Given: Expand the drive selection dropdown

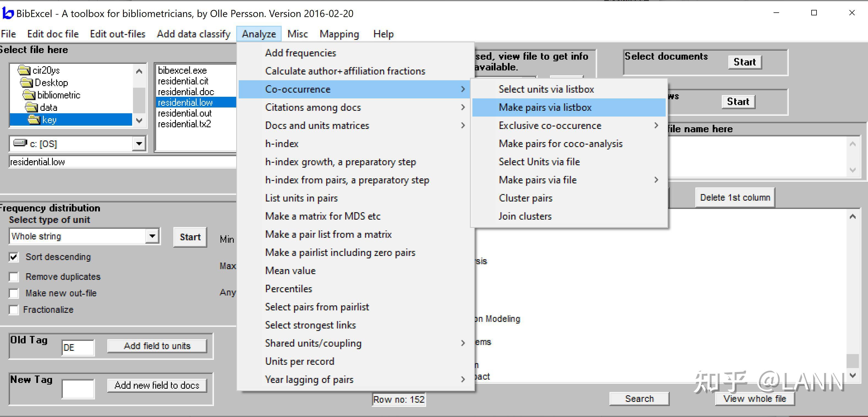Looking at the screenshot, I should [x=139, y=144].
